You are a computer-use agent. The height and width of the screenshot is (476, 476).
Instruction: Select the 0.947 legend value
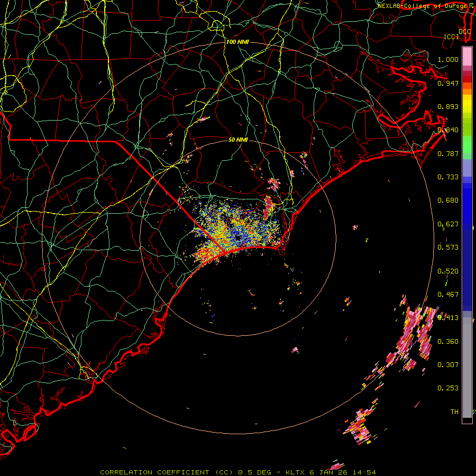click(448, 83)
